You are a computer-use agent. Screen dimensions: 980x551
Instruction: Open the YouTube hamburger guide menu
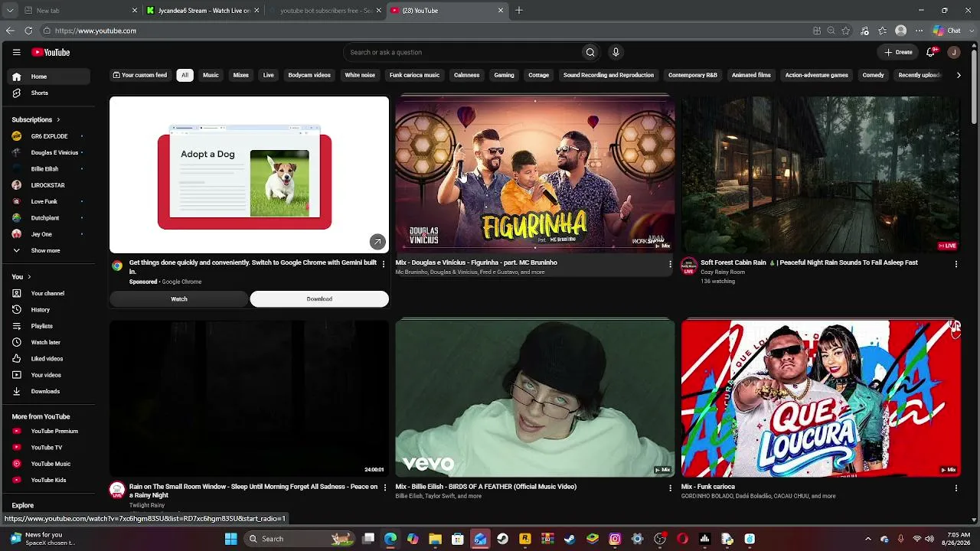click(16, 52)
